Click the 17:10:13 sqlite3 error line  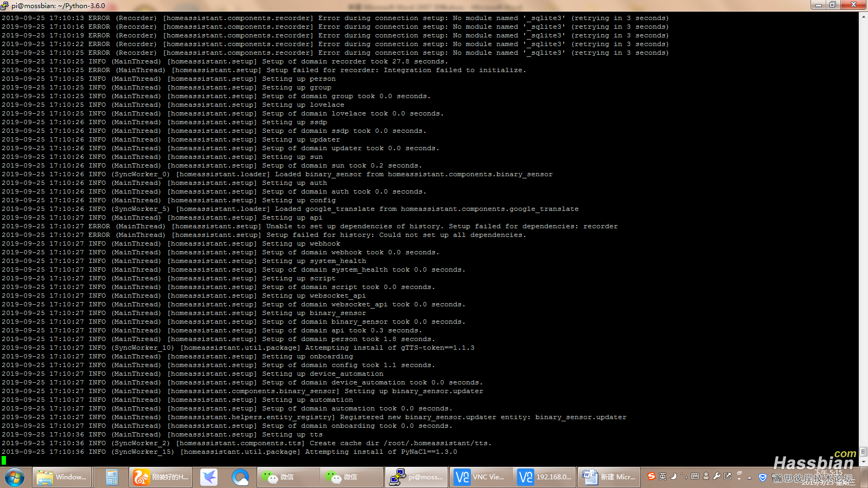(x=335, y=18)
